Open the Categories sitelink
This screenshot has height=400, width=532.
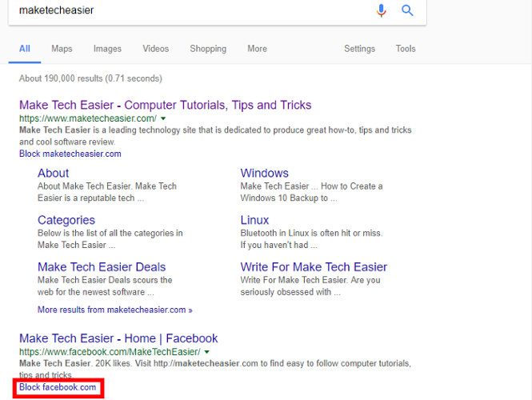pyautogui.click(x=66, y=220)
